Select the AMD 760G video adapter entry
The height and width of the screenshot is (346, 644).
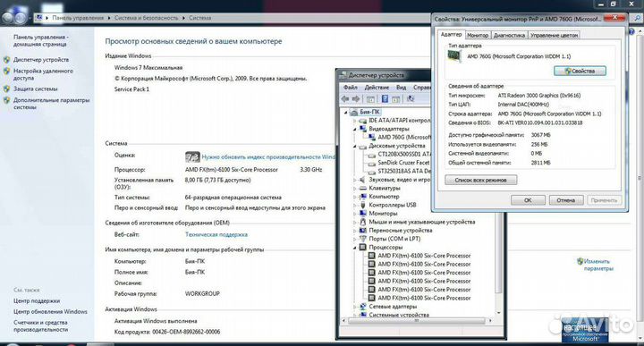tap(404, 137)
